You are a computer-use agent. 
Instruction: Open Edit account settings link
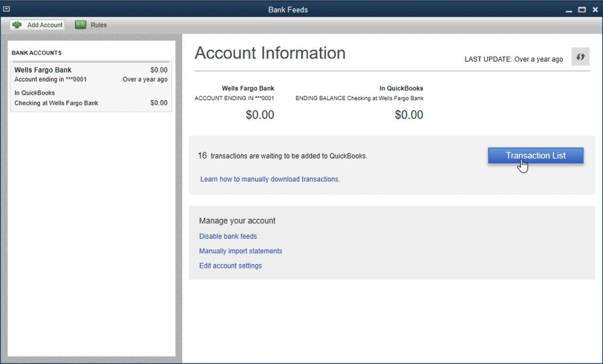pyautogui.click(x=230, y=266)
